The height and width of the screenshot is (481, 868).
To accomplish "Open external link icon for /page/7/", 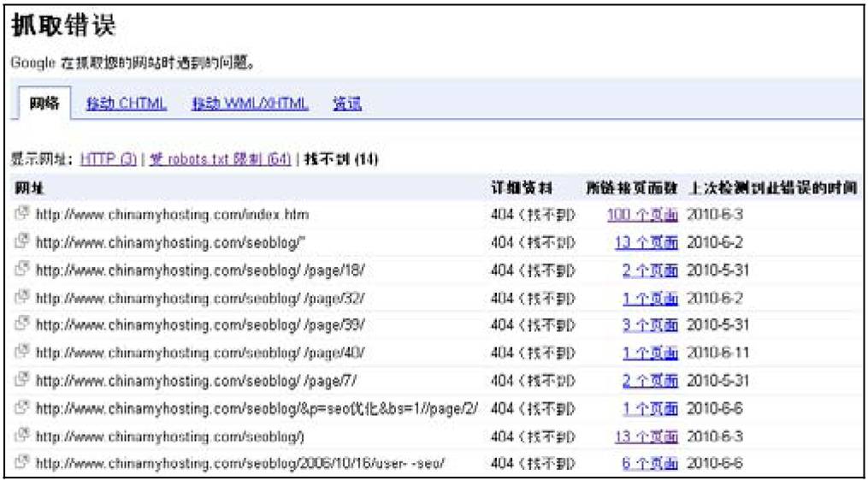I will (23, 380).
